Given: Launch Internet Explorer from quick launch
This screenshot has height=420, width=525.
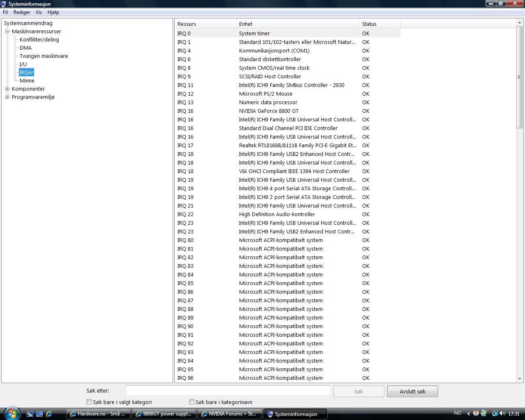Looking at the screenshot, I should (x=49, y=414).
